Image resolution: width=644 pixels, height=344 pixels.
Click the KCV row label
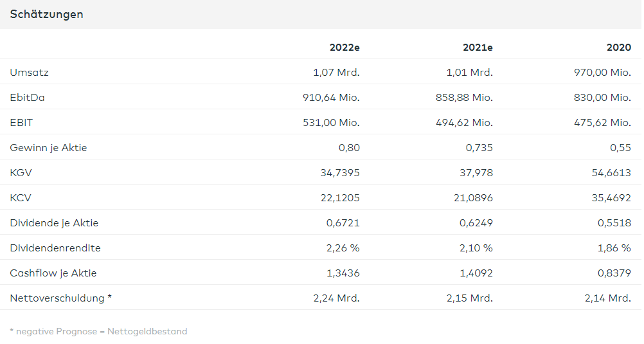click(21, 198)
